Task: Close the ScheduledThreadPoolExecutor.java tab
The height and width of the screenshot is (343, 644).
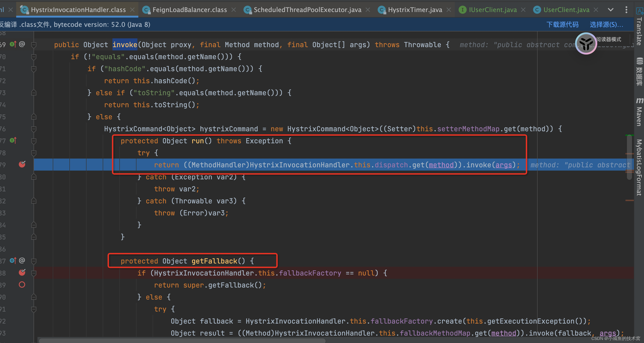Action: click(x=368, y=10)
